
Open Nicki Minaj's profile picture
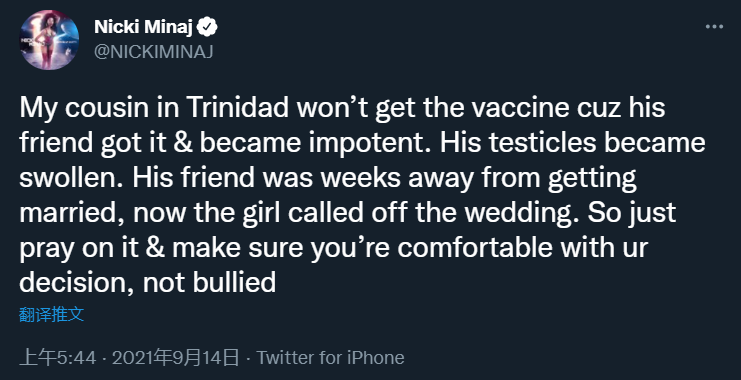pyautogui.click(x=49, y=39)
